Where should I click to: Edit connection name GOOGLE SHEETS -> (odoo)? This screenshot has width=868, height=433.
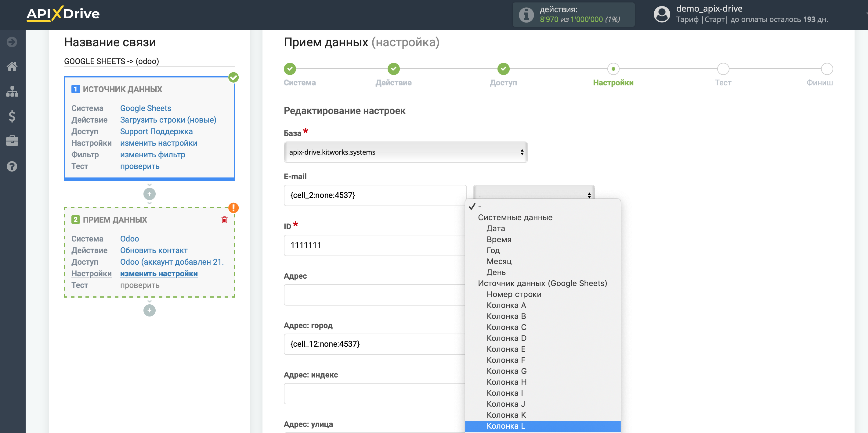click(x=149, y=61)
